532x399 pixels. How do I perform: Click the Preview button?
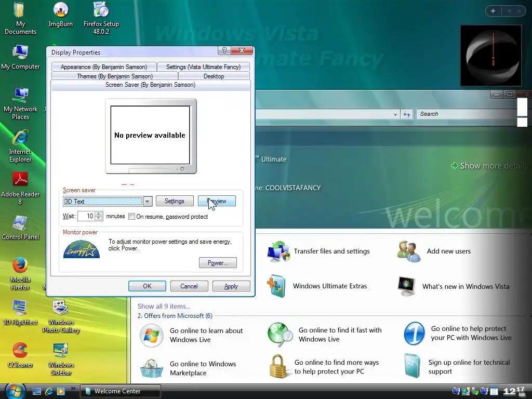217,201
